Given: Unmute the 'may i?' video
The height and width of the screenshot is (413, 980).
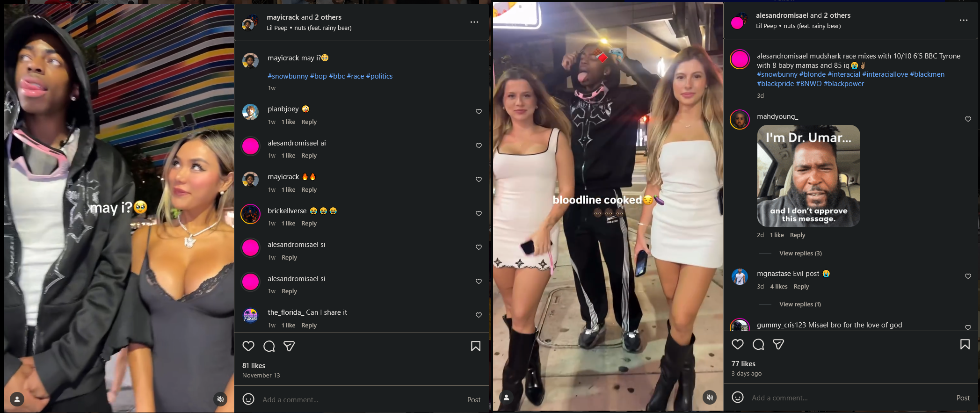Looking at the screenshot, I should [220, 399].
